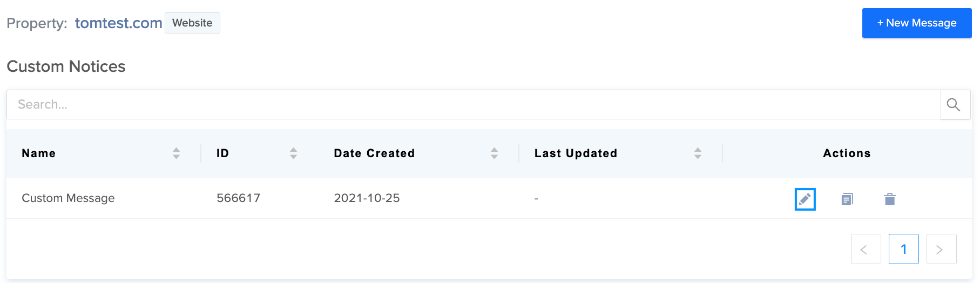Sort table by Name column arrows
Image resolution: width=980 pixels, height=283 pixels.
(176, 153)
